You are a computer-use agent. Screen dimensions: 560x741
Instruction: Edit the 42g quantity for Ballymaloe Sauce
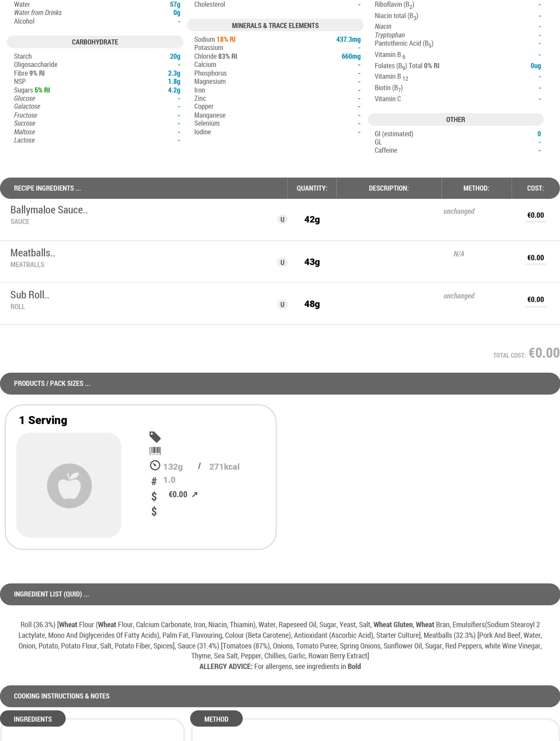tap(312, 219)
